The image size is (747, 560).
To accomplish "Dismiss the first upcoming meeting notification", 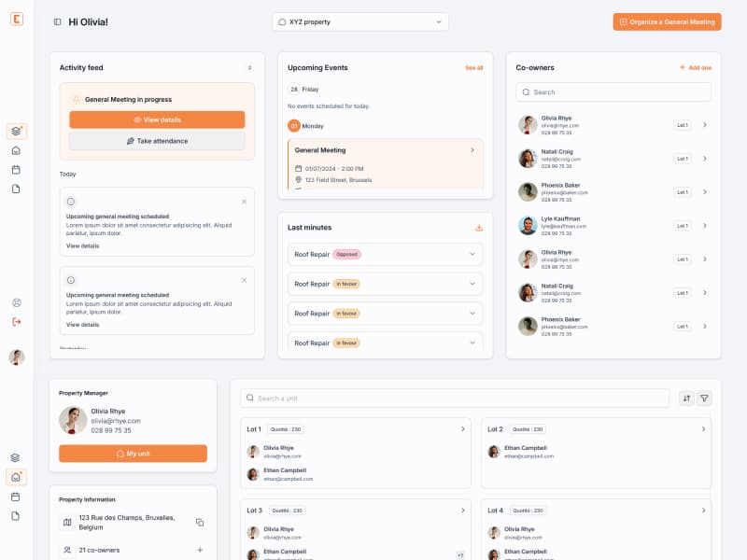I will pos(244,202).
